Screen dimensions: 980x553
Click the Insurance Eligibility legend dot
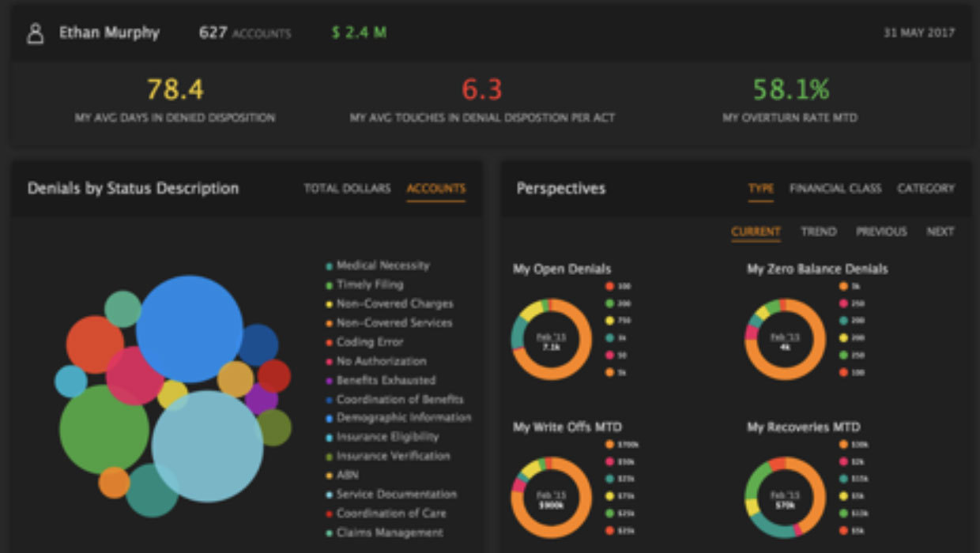(328, 436)
